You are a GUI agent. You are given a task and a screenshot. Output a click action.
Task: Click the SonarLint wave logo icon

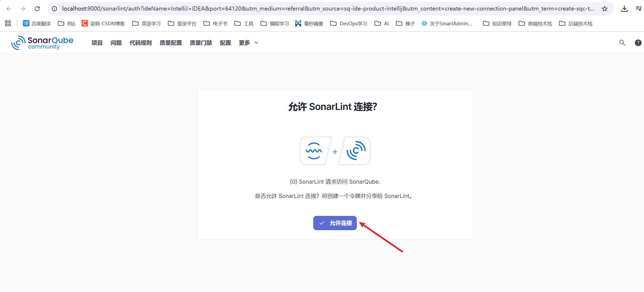point(314,151)
